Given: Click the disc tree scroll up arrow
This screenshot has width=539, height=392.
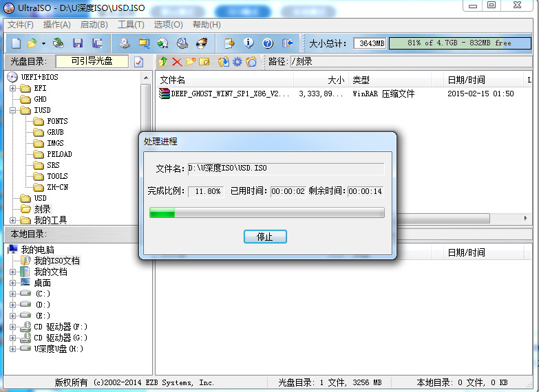Looking at the screenshot, I should 146,78.
